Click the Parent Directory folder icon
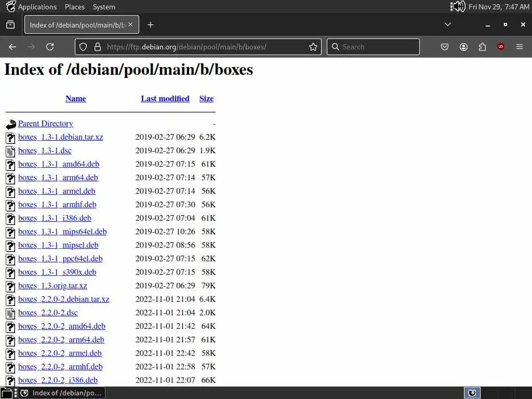Image resolution: width=532 pixels, height=399 pixels. tap(11, 124)
